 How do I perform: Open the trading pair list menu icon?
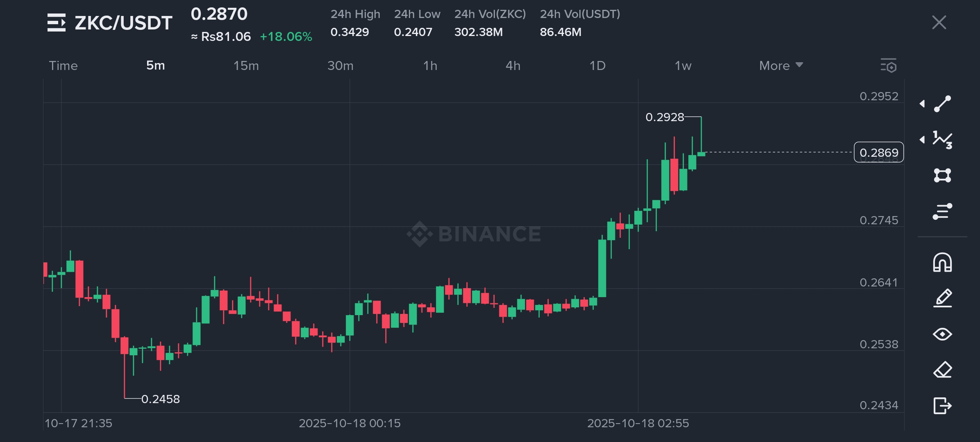56,23
